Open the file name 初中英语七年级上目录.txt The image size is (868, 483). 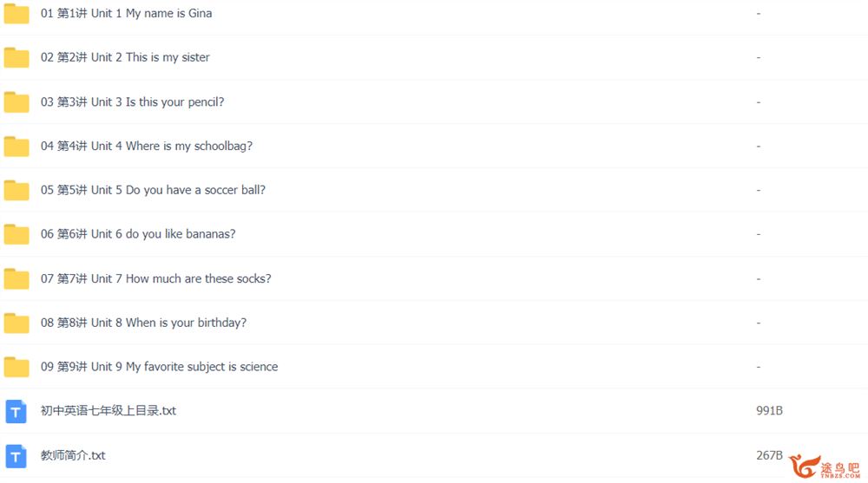(x=108, y=410)
